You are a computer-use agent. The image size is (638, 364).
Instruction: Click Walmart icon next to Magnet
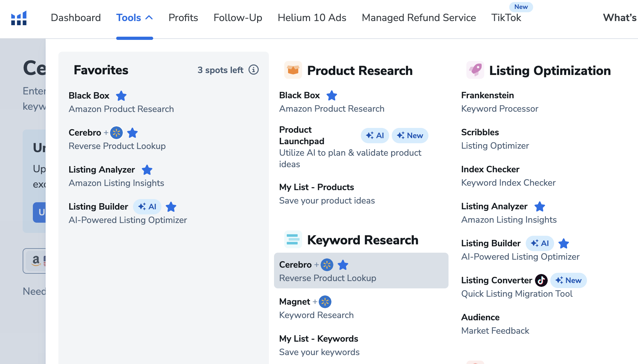click(325, 301)
